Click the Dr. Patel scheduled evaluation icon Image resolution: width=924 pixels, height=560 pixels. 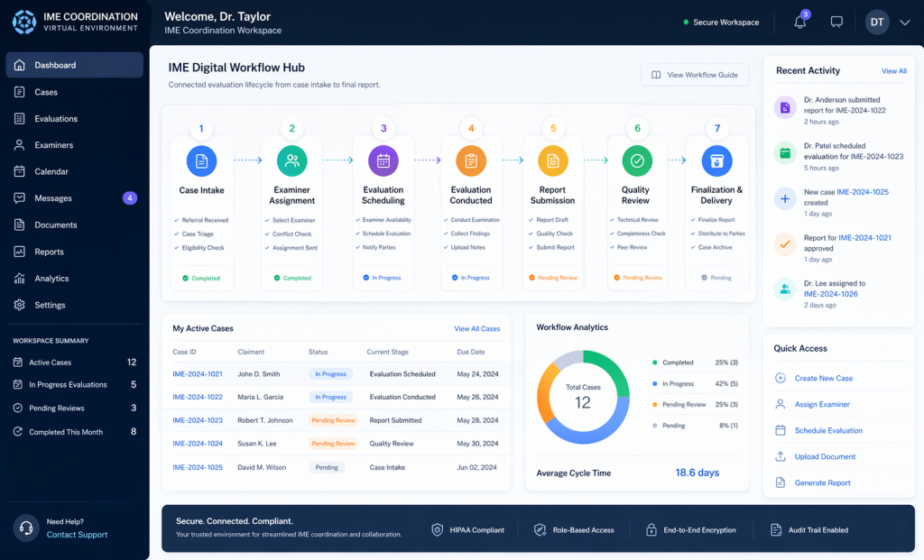point(785,153)
